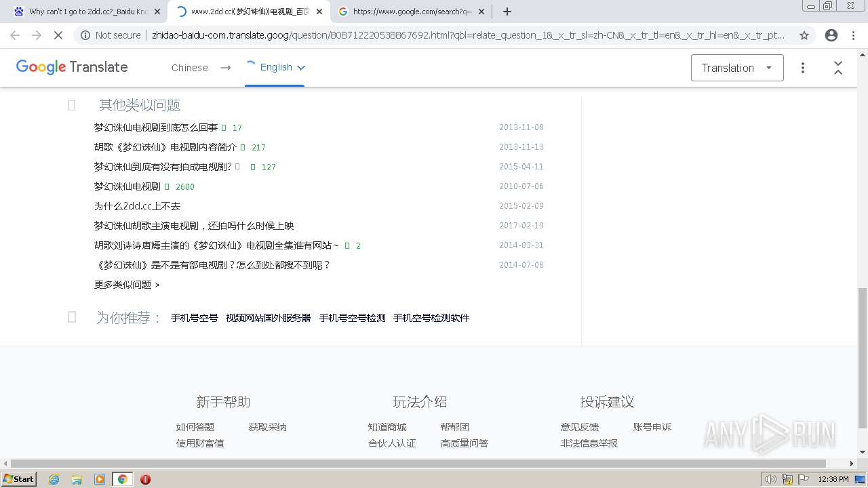
Task: Open footer link 非法信息举报
Action: click(589, 443)
